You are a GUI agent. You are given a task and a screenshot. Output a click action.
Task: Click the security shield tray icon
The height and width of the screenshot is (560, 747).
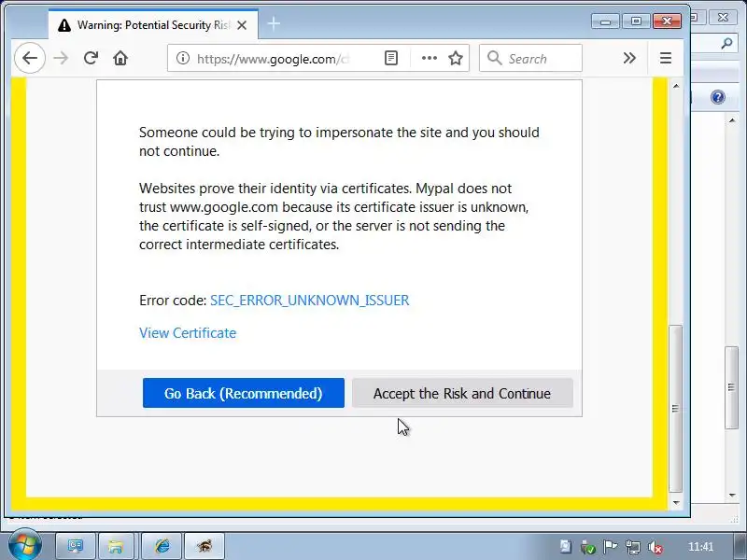(x=588, y=548)
